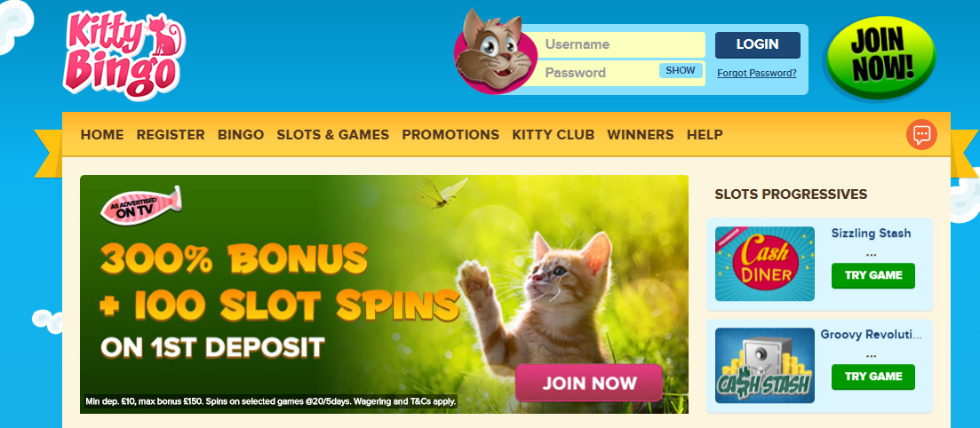Image resolution: width=980 pixels, height=428 pixels.
Task: Toggle SHOW password visibility
Action: [x=681, y=71]
